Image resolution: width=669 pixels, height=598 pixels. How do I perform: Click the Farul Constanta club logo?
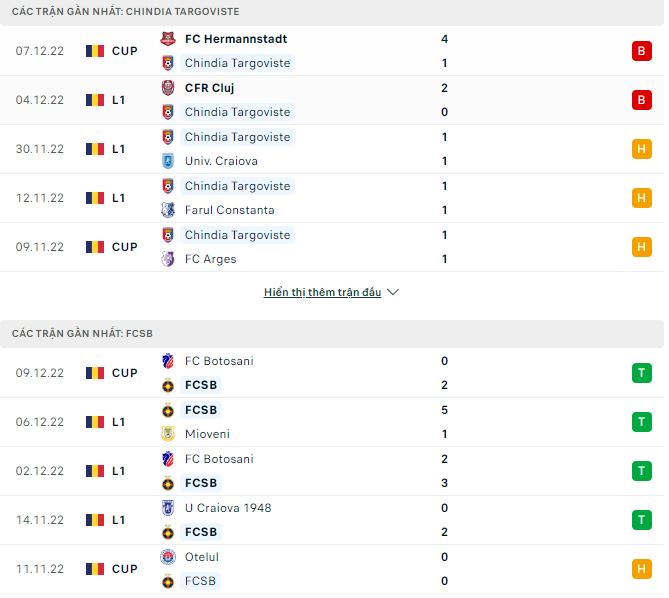(168, 210)
